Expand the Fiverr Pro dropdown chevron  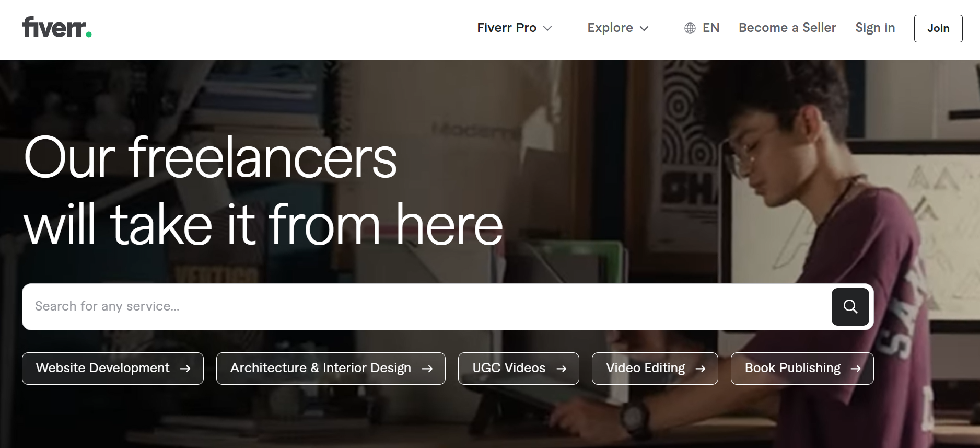coord(547,28)
